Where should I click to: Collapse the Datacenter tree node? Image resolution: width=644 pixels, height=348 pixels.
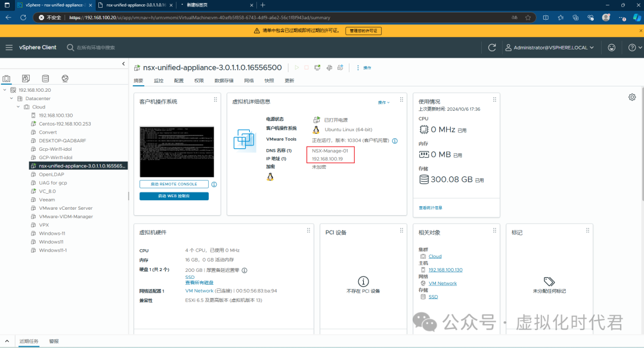pyautogui.click(x=11, y=98)
